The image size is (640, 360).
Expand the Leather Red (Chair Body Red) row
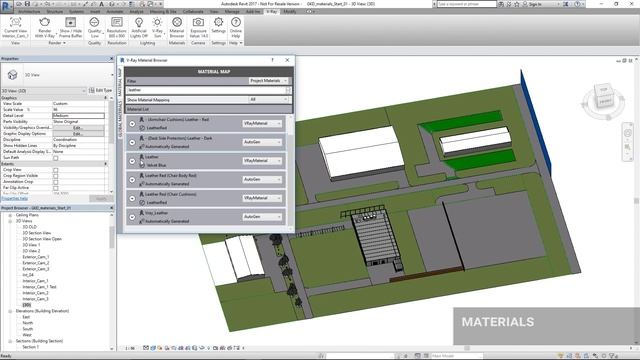132,180
